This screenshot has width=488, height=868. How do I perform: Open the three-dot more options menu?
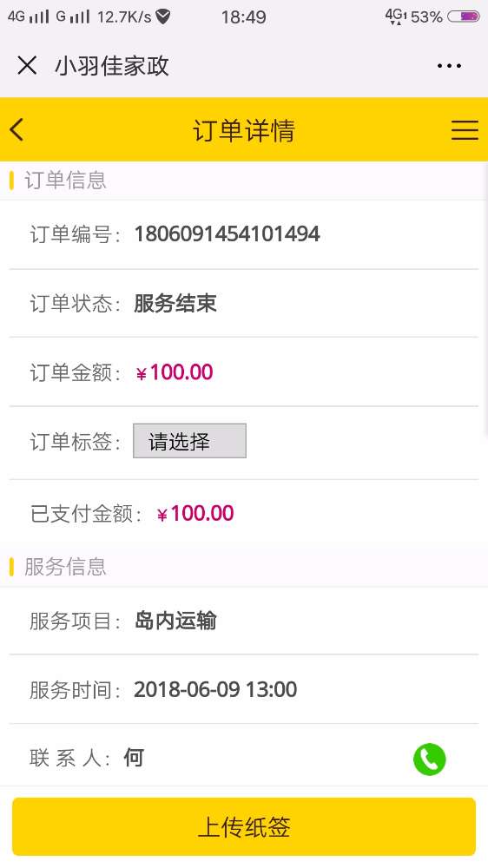[x=449, y=66]
